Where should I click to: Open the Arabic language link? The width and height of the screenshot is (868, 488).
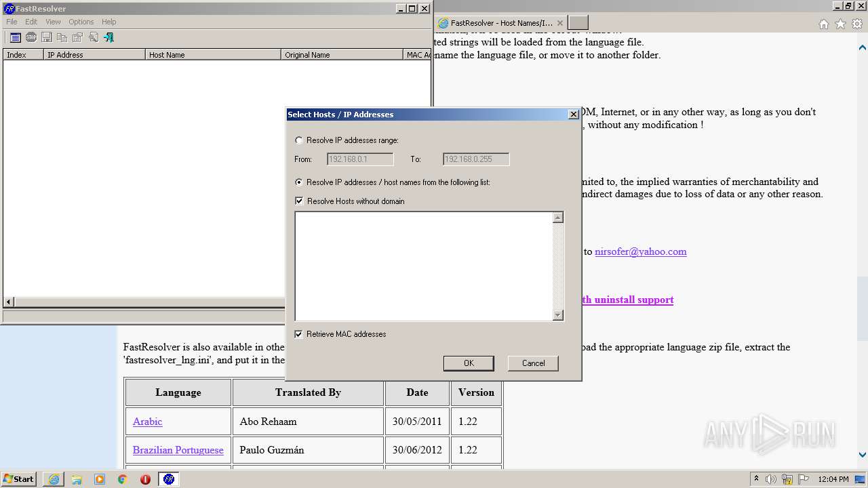[x=147, y=422]
